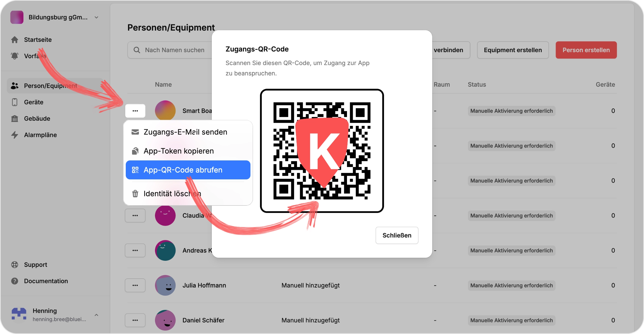Open Geräte via the phone icon
This screenshot has width=644, height=334.
click(15, 102)
